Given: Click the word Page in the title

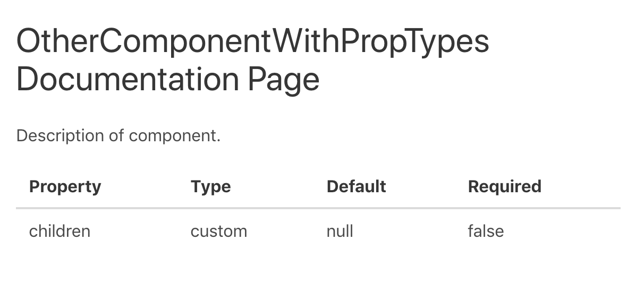Looking at the screenshot, I should pyautogui.click(x=284, y=81).
